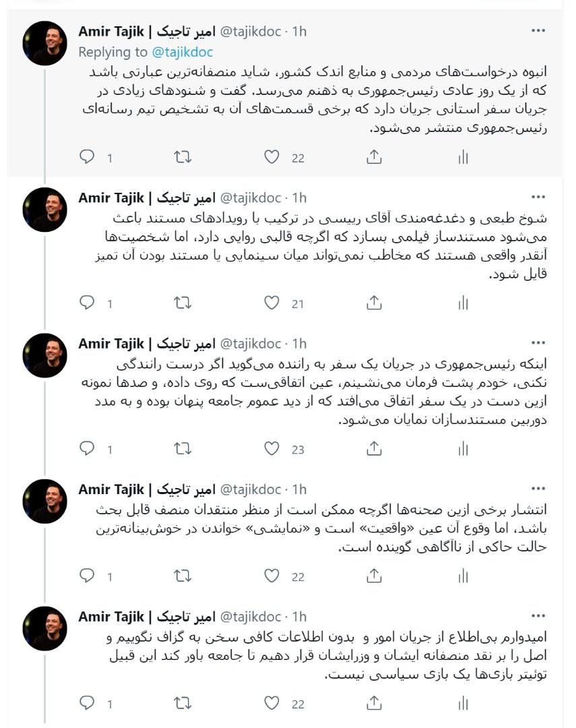Share the first tweet via share icon

(374, 157)
